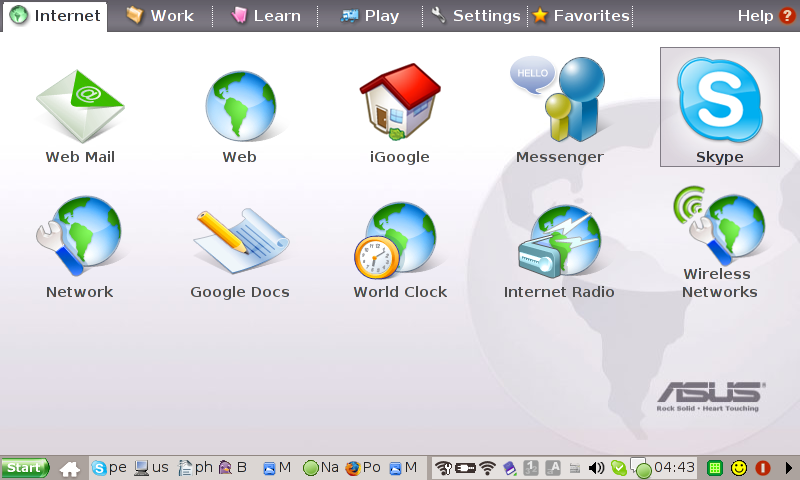
Task: Switch to the Work tab
Action: 160,16
